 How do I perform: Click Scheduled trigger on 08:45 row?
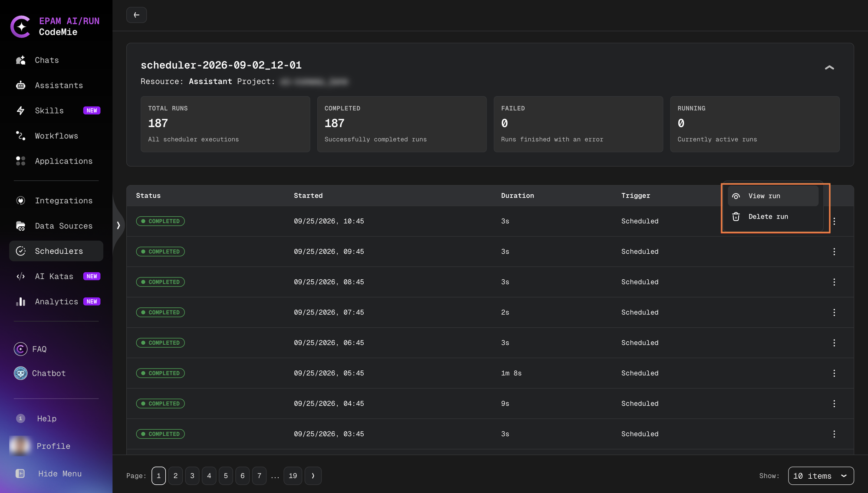pos(640,282)
